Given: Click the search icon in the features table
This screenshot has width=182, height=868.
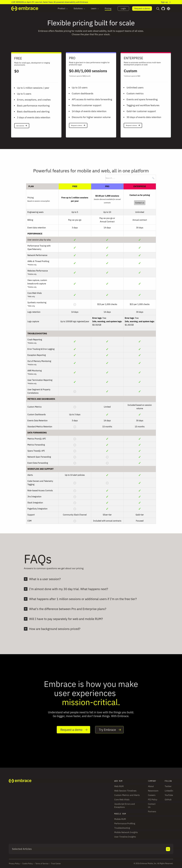Looking at the screenshot, I should [x=153, y=178].
